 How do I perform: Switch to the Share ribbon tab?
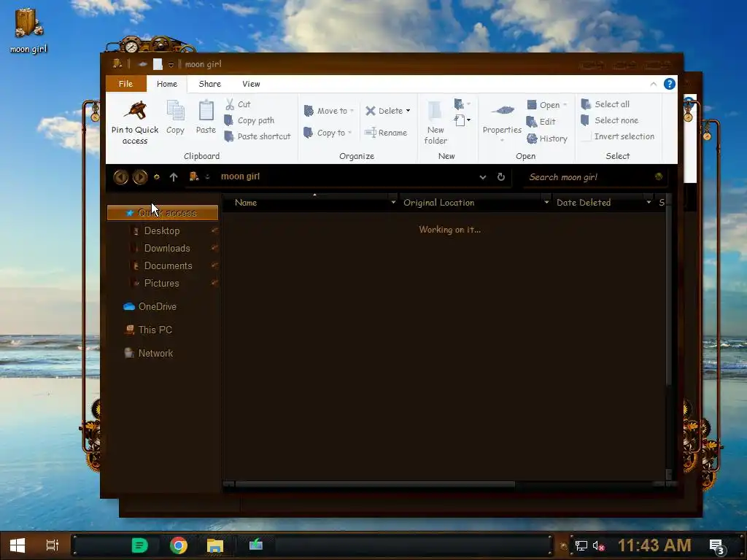(x=209, y=84)
